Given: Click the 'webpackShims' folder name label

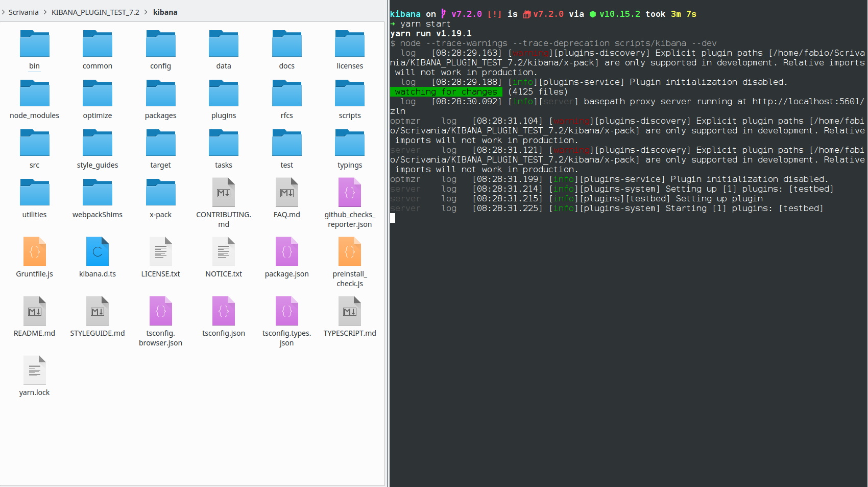Looking at the screenshot, I should (x=98, y=215).
